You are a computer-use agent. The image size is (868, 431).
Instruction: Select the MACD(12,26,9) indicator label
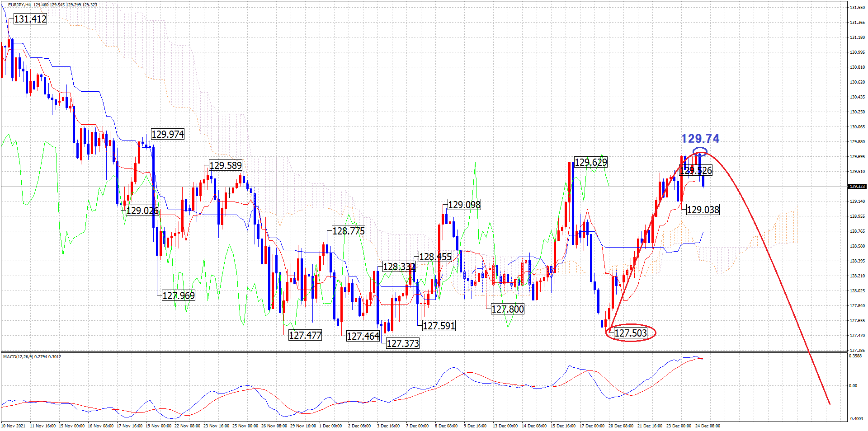[32, 357]
